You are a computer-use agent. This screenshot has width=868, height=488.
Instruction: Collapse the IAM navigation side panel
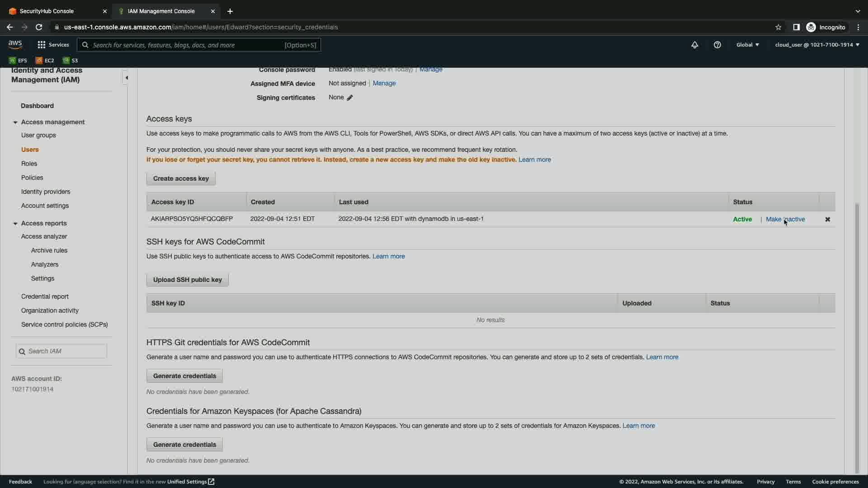pos(126,78)
